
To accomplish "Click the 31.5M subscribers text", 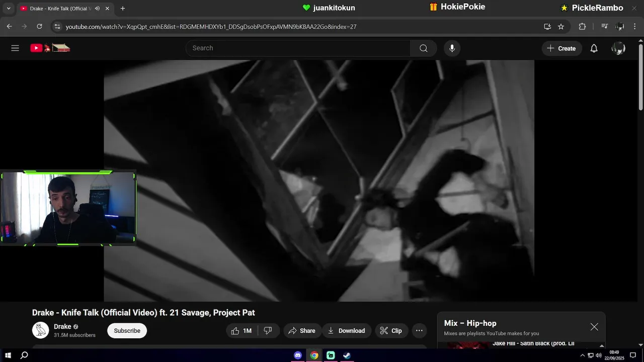I will pyautogui.click(x=74, y=335).
